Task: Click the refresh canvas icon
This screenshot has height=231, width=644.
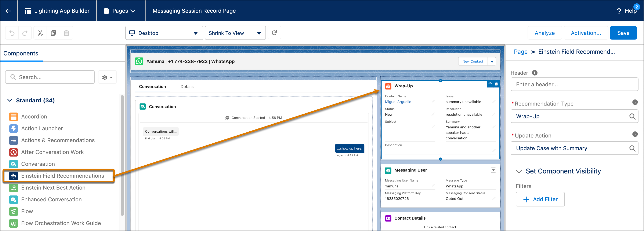Action: click(x=274, y=33)
